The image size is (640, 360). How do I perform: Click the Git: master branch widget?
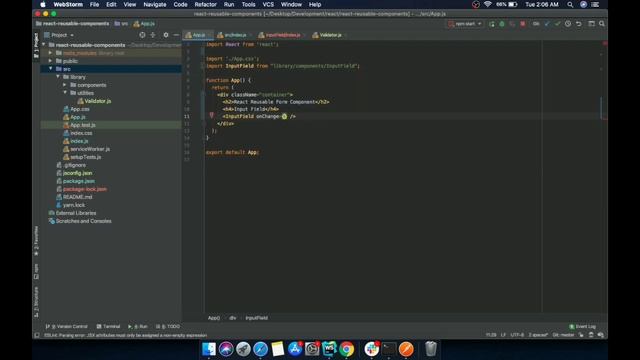pos(563,335)
